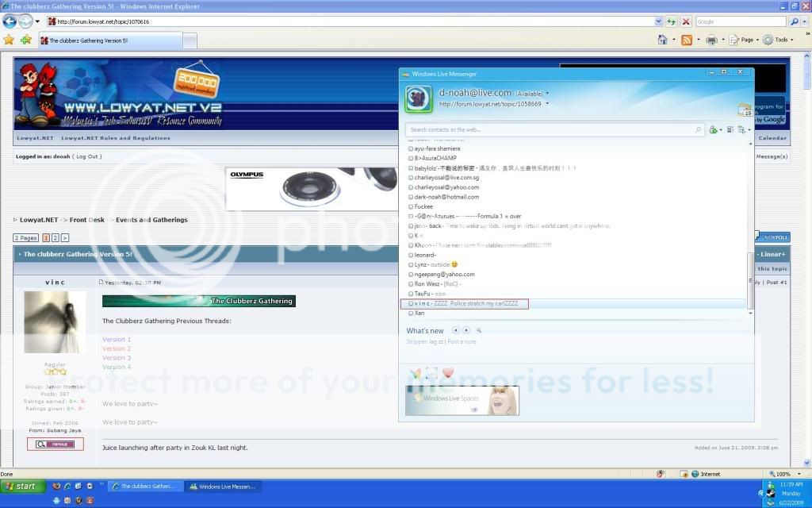The width and height of the screenshot is (812, 508).
Task: Click the NEWPOLL button on the forum
Action: [x=775, y=237]
